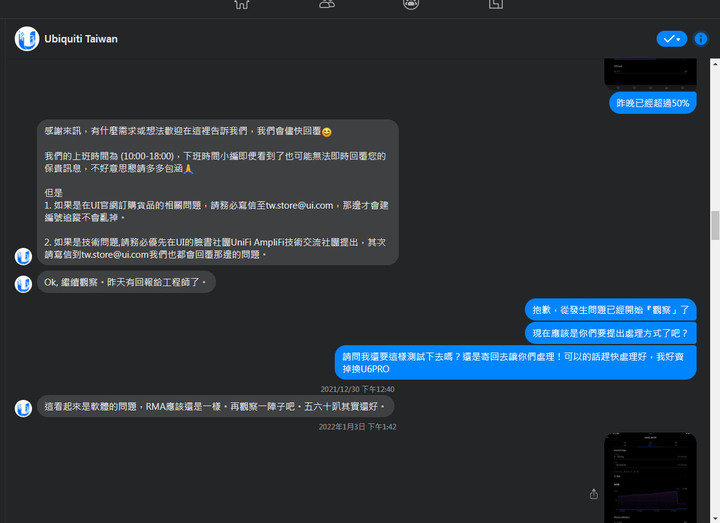Share the bottom screenshot image
The width and height of the screenshot is (720, 523).
pyautogui.click(x=594, y=494)
